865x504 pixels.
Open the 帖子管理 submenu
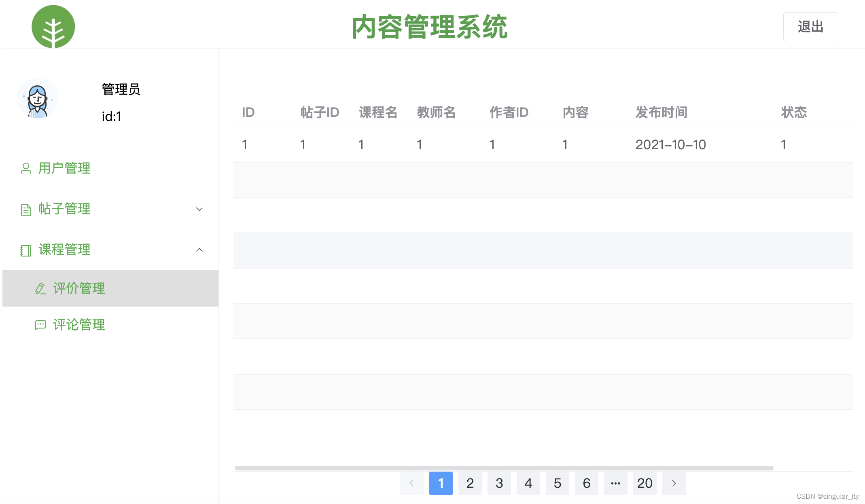110,209
